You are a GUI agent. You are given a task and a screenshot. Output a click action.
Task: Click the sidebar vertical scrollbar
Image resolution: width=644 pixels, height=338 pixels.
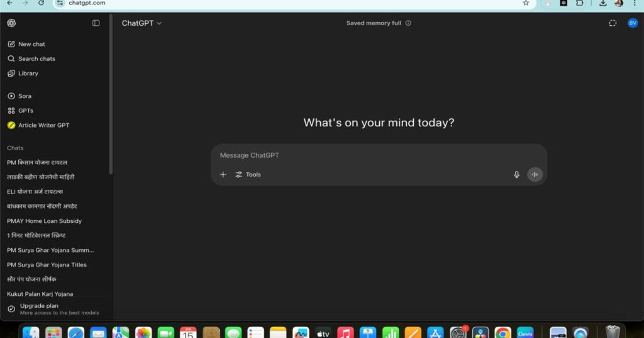pyautogui.click(x=111, y=94)
